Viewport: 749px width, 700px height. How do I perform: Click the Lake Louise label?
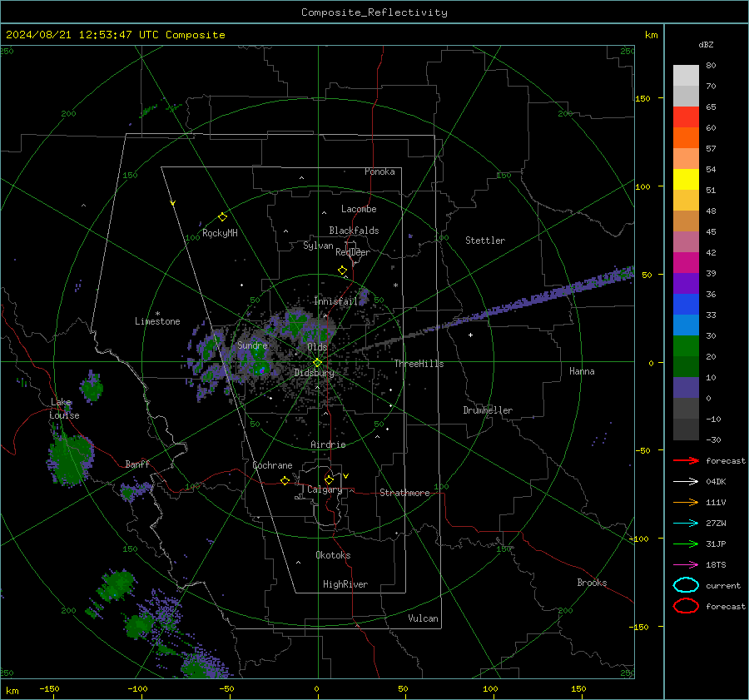point(64,409)
